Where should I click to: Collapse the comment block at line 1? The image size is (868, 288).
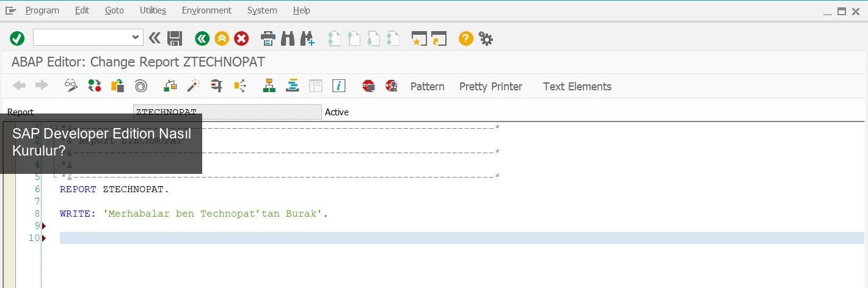(x=54, y=128)
